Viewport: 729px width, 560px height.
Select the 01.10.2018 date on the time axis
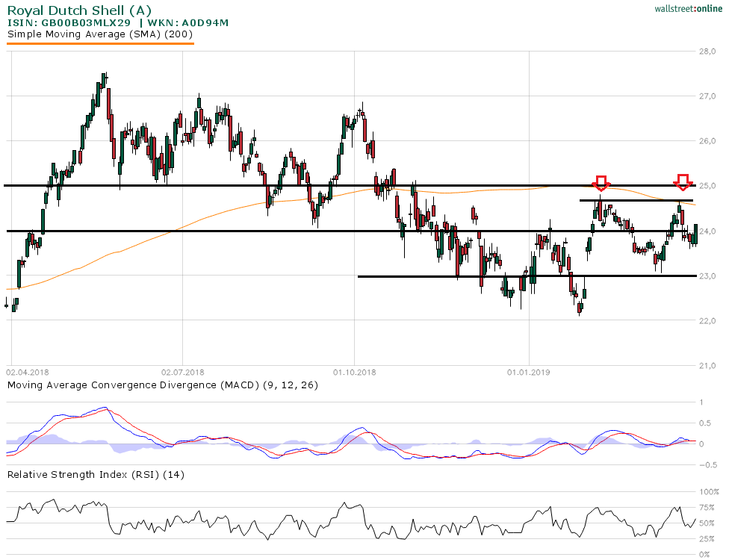(354, 370)
